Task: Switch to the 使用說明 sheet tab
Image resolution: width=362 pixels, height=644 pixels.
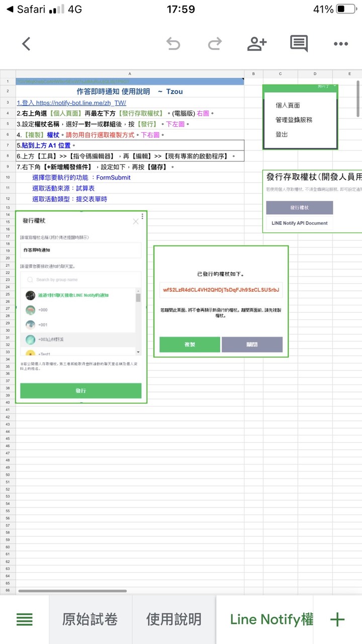Action: click(x=174, y=619)
